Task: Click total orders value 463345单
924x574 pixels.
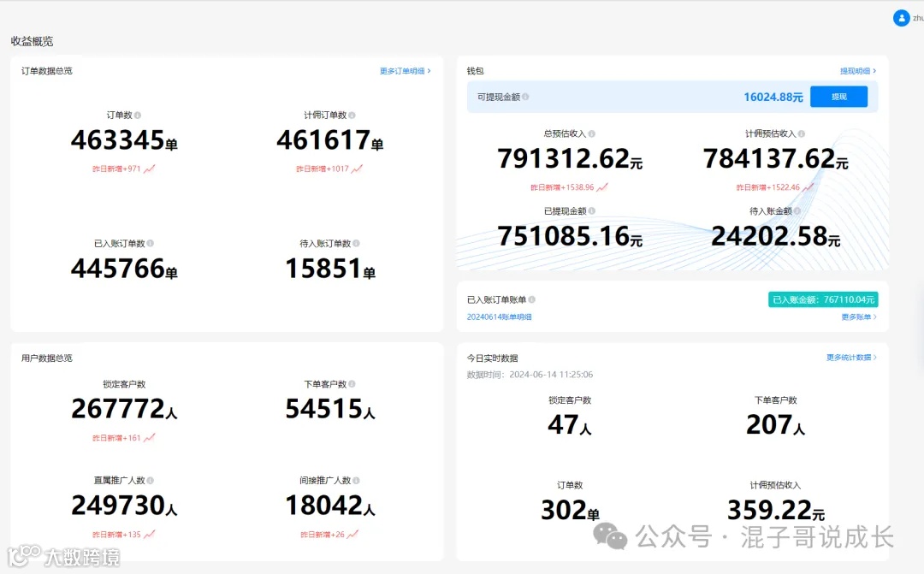Action: (124, 140)
